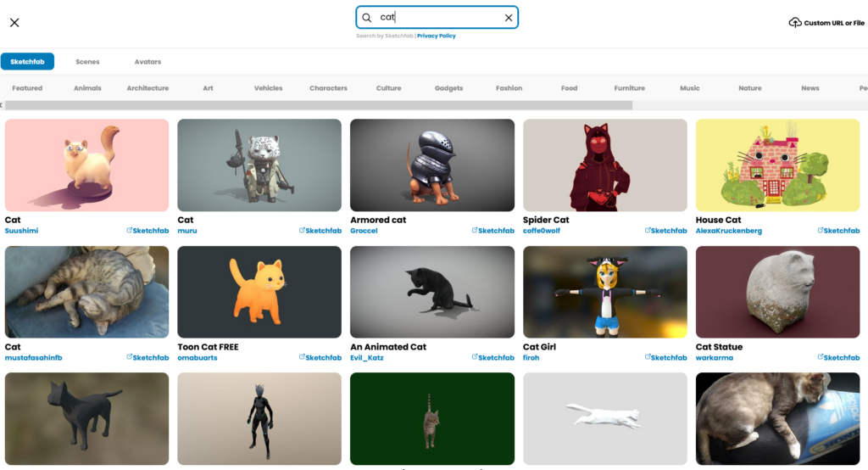Click the magnifier icon in search box
The image size is (868, 470).
366,18
